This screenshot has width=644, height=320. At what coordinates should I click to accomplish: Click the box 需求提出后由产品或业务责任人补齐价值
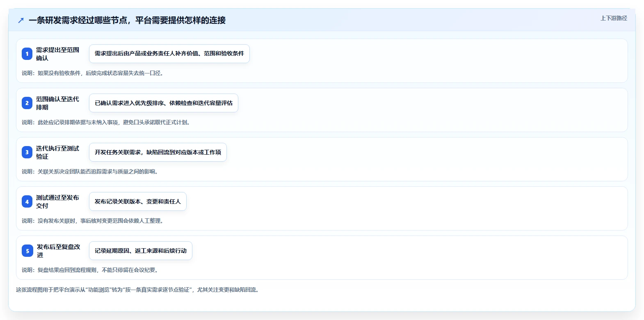(169, 54)
